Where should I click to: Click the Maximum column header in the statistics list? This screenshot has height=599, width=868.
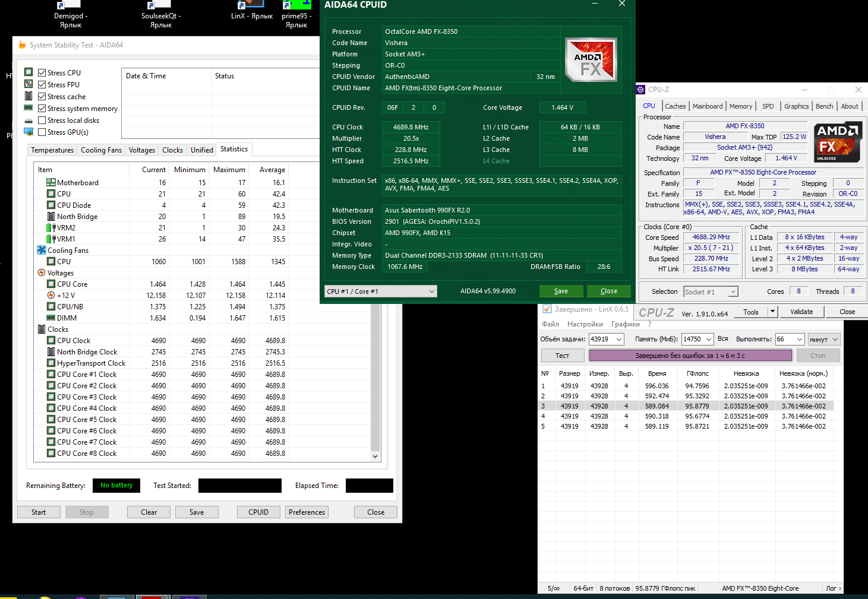[229, 170]
